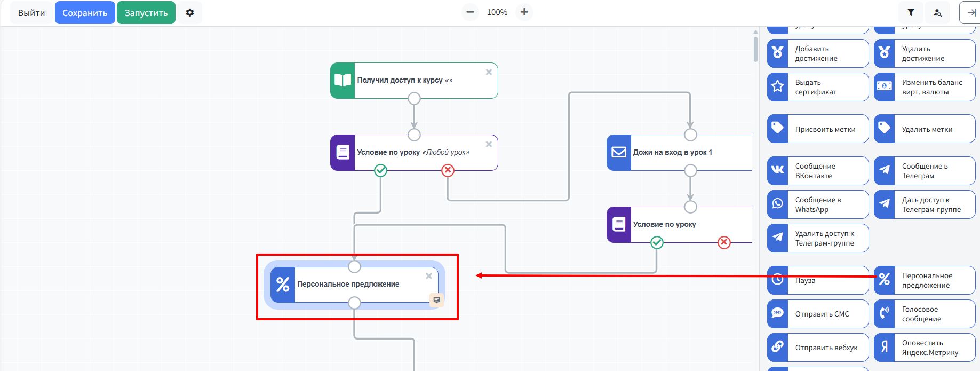The width and height of the screenshot is (980, 371).
Task: Select the 'Выдать сертификат' action
Action: 817,87
